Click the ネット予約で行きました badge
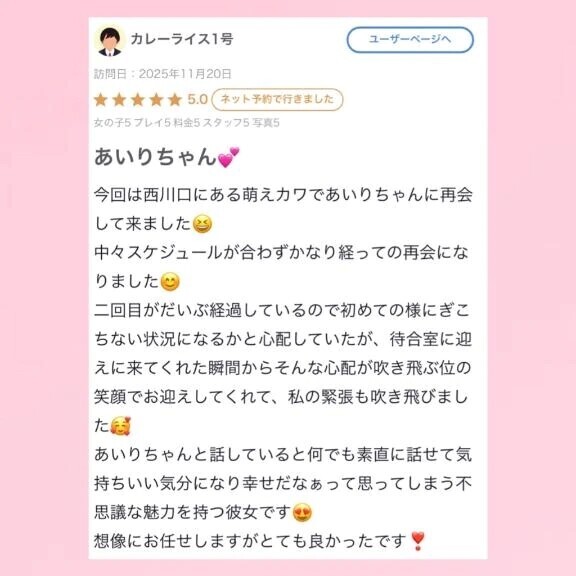 tap(277, 99)
